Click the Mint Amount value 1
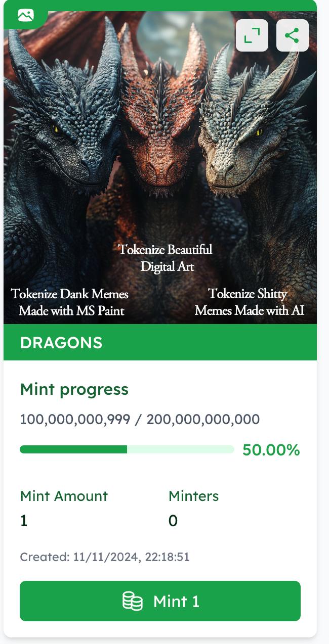 click(24, 521)
